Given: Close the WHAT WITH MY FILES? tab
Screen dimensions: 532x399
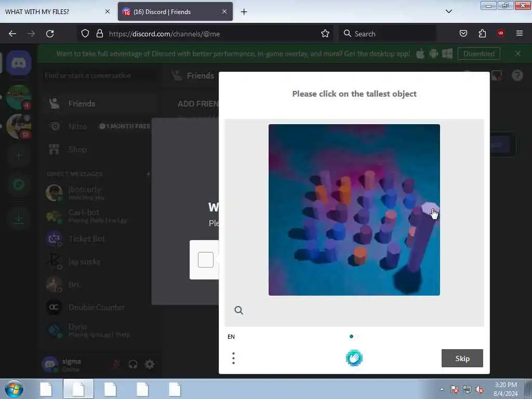Looking at the screenshot, I should [108, 11].
